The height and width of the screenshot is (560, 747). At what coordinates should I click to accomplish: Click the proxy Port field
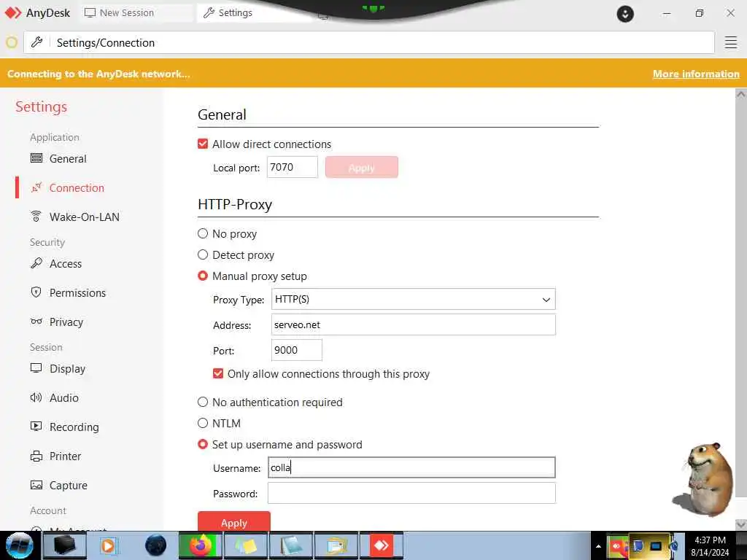[x=296, y=350]
